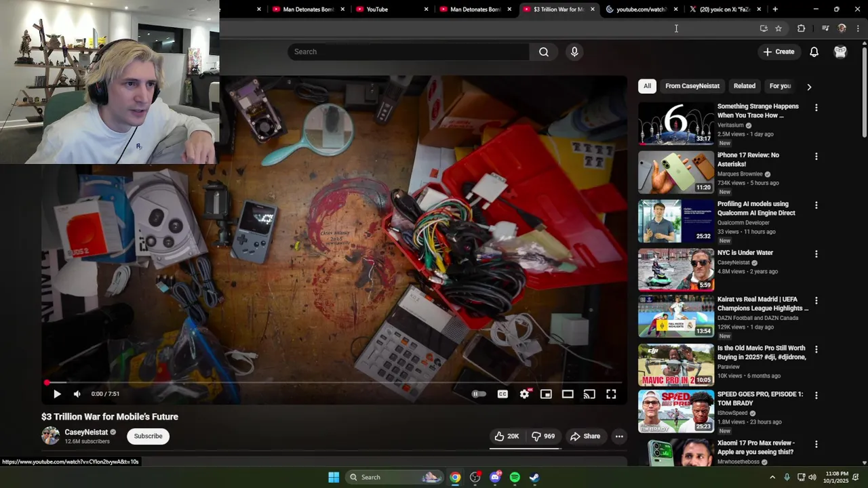Open Steam from the taskbar
This screenshot has width=868, height=488.
534,477
